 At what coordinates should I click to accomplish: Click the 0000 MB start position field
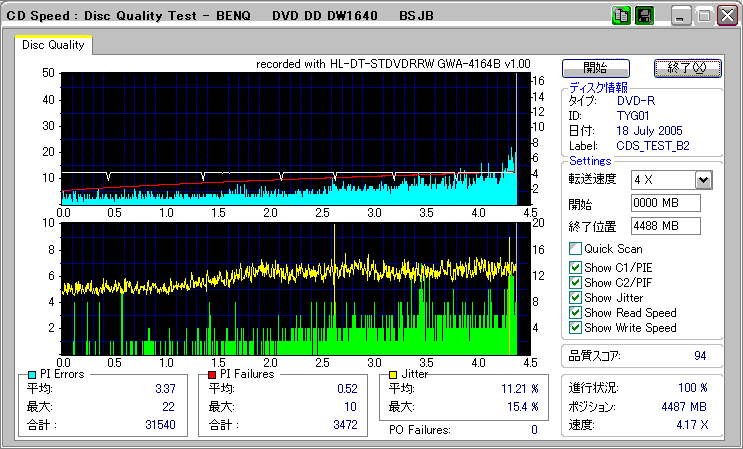pos(665,203)
